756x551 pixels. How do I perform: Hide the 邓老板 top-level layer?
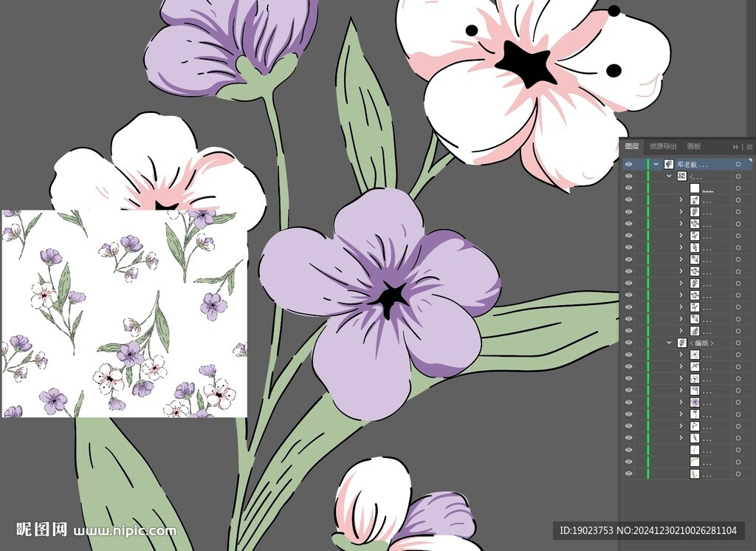pyautogui.click(x=629, y=164)
